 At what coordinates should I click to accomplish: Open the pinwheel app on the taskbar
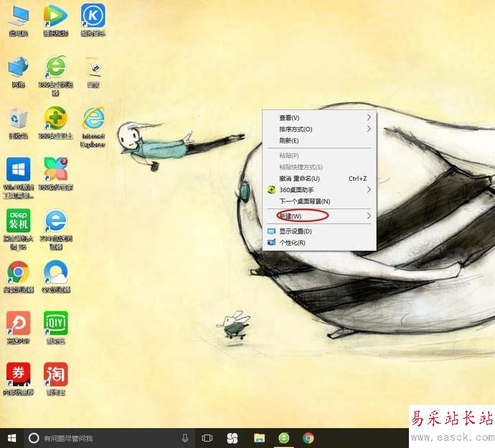[x=232, y=438]
